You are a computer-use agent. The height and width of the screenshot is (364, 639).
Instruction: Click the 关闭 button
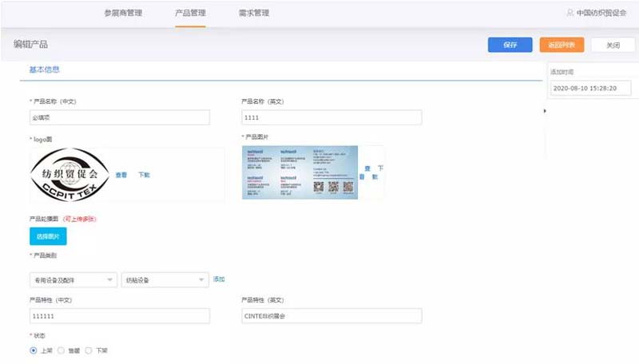pyautogui.click(x=613, y=45)
